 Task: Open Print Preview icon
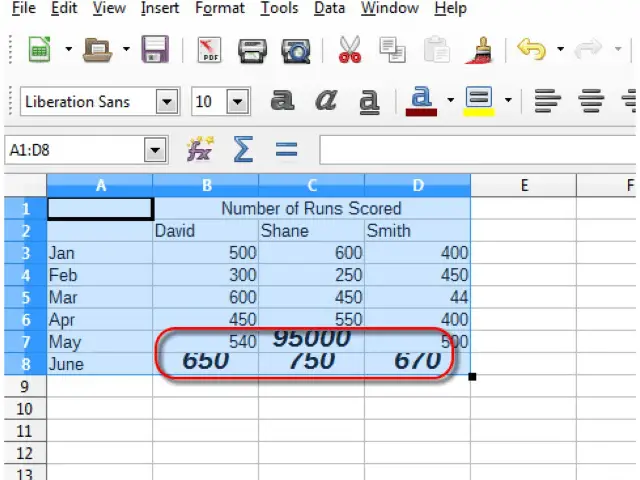(296, 51)
